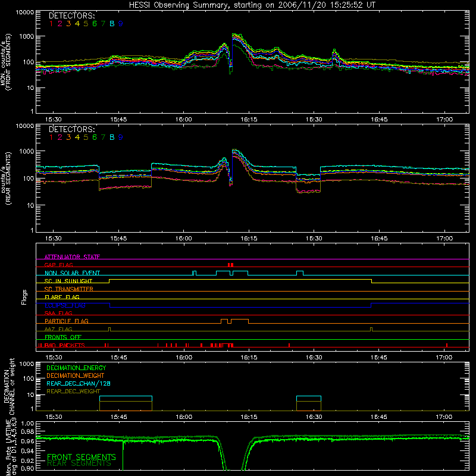Click DETECTORS: heading in front segments panel
Screen dimensions: 476x476
click(x=72, y=15)
